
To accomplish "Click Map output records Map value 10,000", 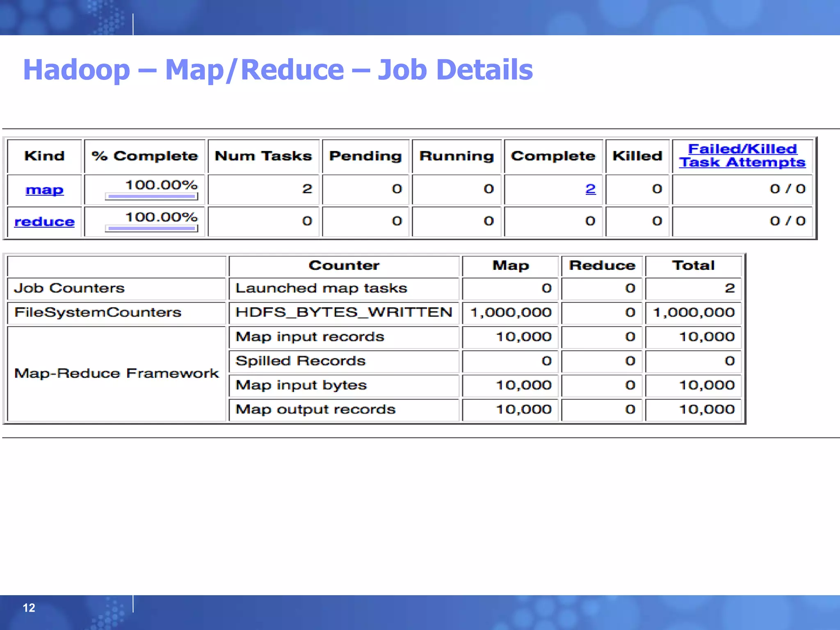I will [524, 410].
